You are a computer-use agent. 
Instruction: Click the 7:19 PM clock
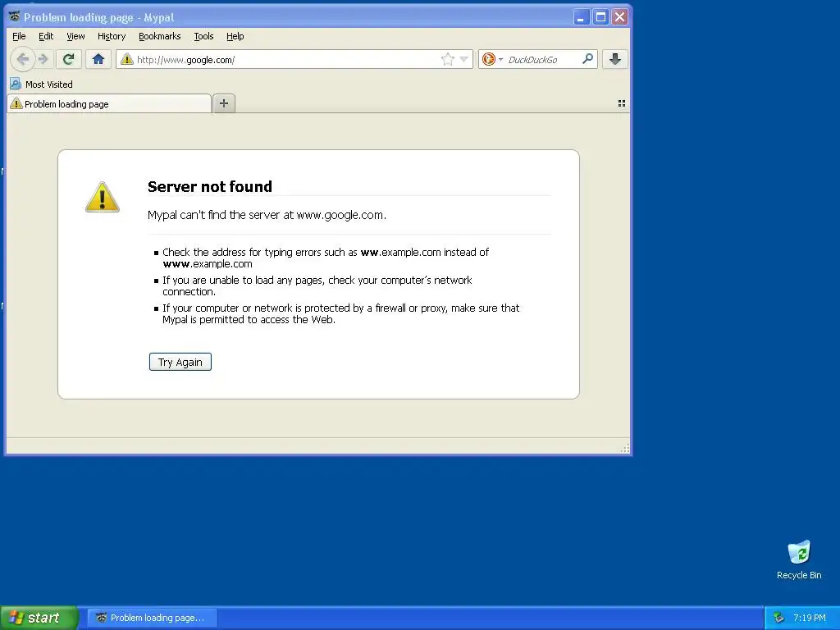pyautogui.click(x=810, y=618)
